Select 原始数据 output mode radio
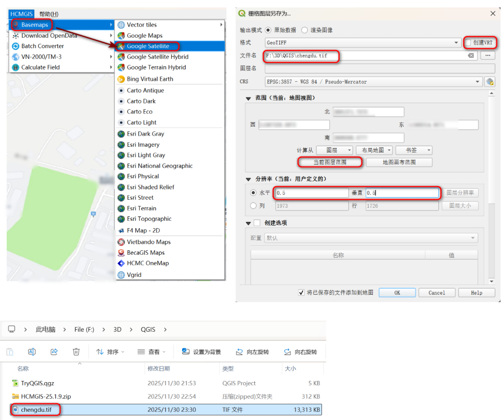The height and width of the screenshot is (420, 504). pos(268,30)
